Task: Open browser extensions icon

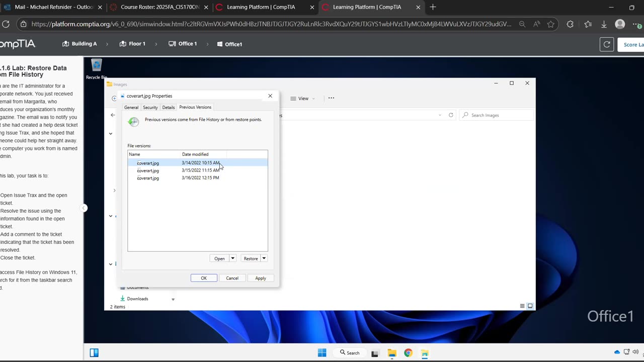Action: point(570,24)
